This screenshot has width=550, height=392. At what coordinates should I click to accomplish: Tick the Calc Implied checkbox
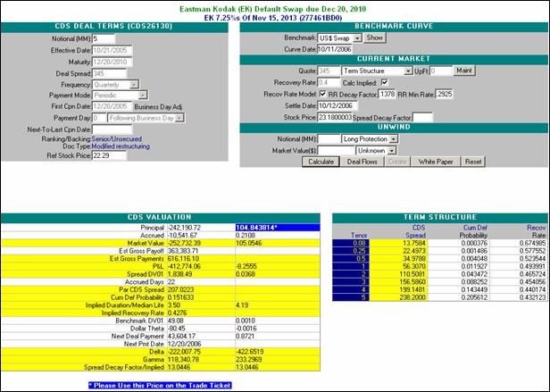click(x=385, y=82)
